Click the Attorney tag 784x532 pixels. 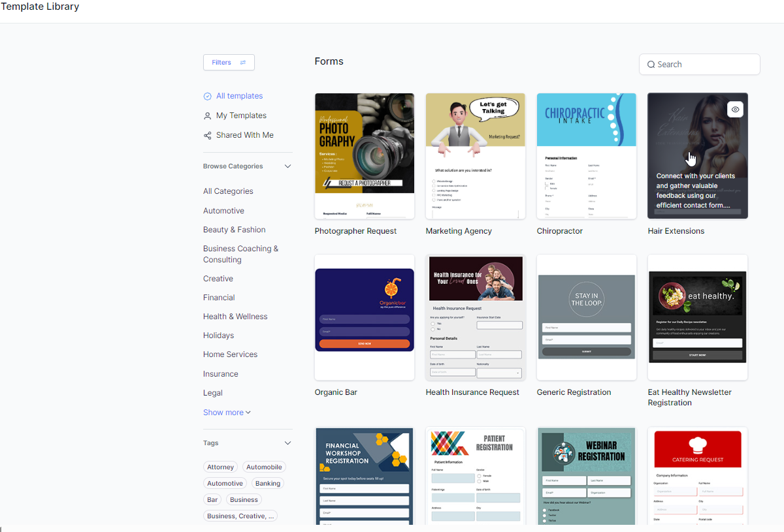[x=220, y=467]
